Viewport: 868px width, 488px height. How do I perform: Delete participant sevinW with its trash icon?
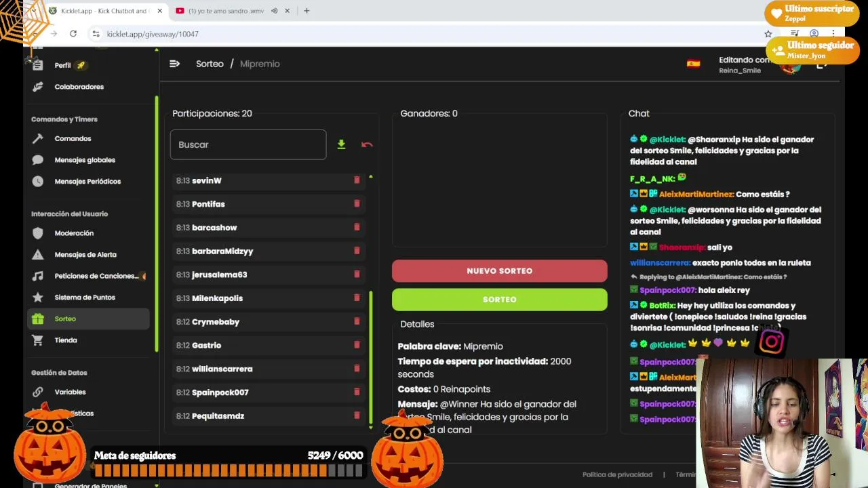coord(357,180)
